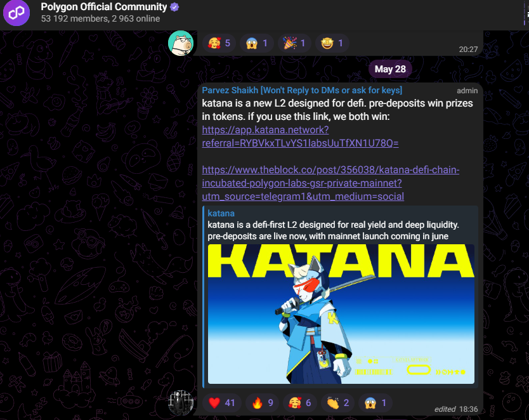Toggle the red heart reaction with 41
Image resolution: width=529 pixels, height=420 pixels.
pyautogui.click(x=221, y=402)
